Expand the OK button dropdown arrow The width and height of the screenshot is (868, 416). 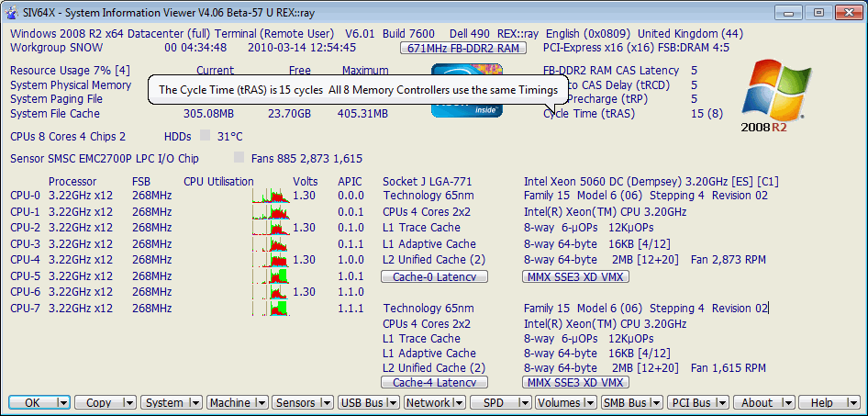click(64, 403)
